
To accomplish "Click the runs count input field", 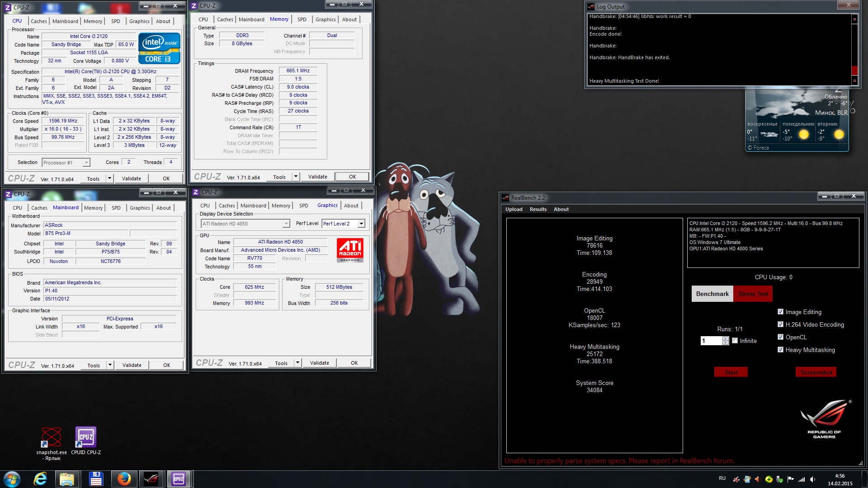I will (x=711, y=341).
